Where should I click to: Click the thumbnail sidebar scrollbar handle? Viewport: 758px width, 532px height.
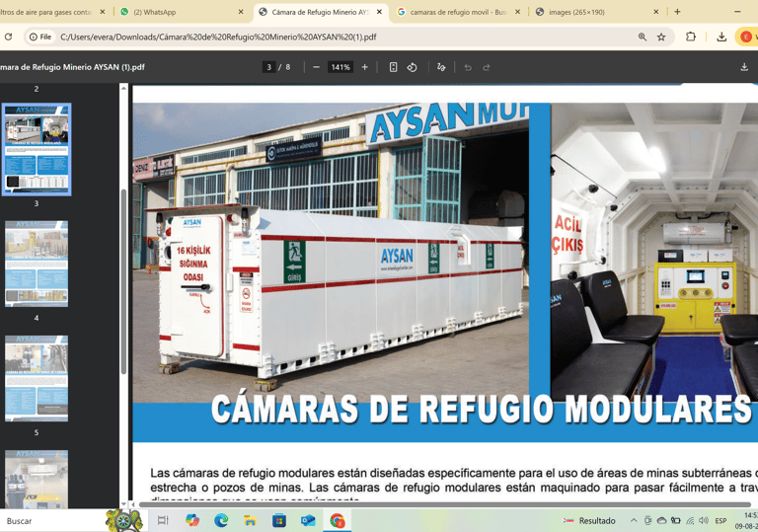[x=123, y=281]
